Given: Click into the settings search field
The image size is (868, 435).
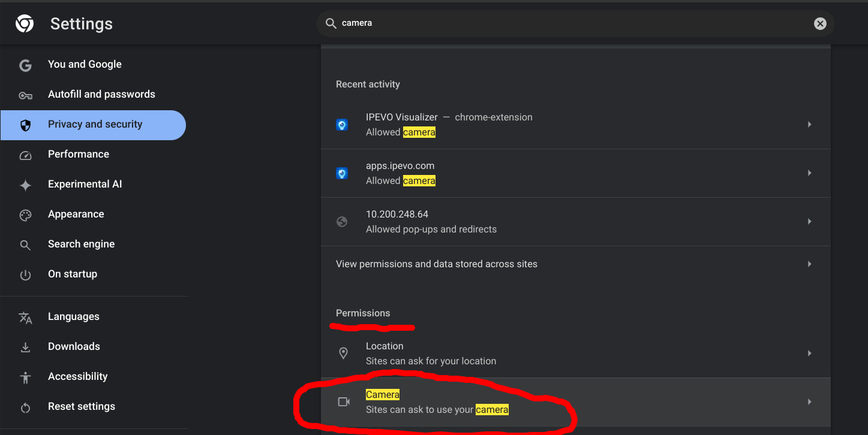Looking at the screenshot, I should [x=570, y=23].
